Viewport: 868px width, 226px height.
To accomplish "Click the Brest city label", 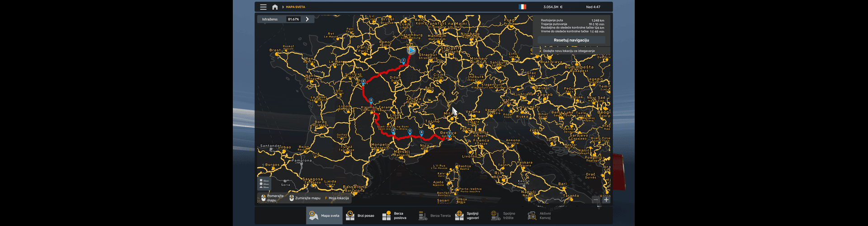I will point(275,50).
